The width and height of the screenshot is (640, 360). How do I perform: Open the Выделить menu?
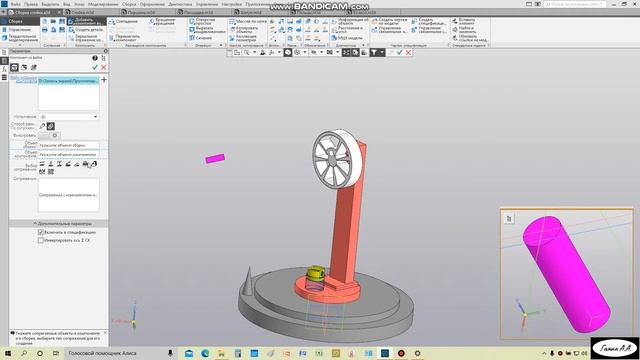click(50, 4)
